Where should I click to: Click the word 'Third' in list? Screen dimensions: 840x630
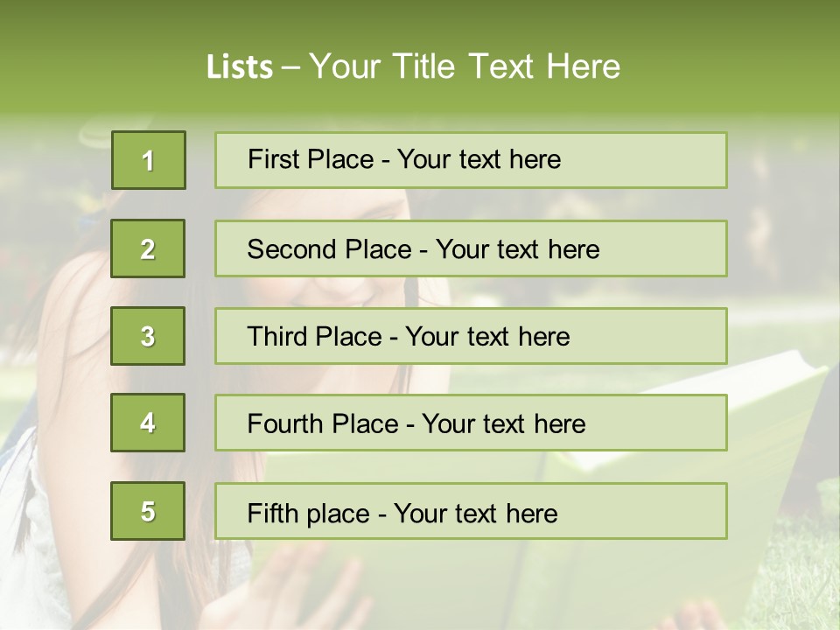[276, 336]
